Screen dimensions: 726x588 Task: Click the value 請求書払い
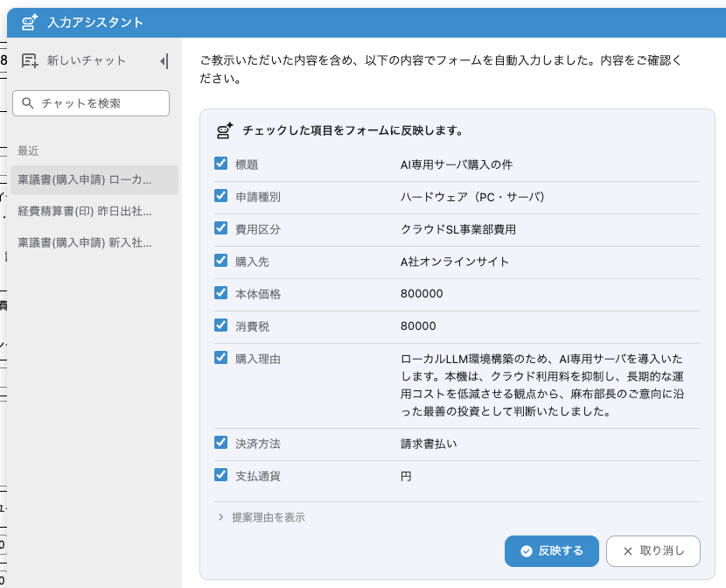(429, 444)
